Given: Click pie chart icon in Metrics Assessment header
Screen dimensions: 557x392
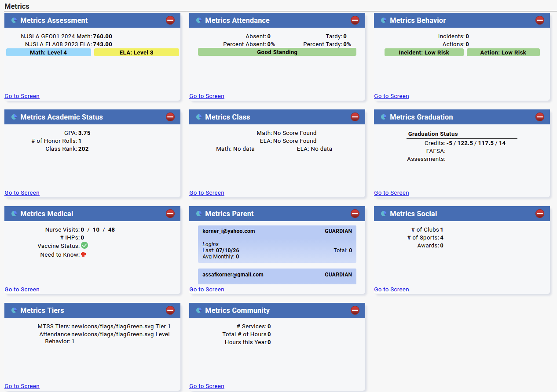Looking at the screenshot, I should [x=14, y=20].
